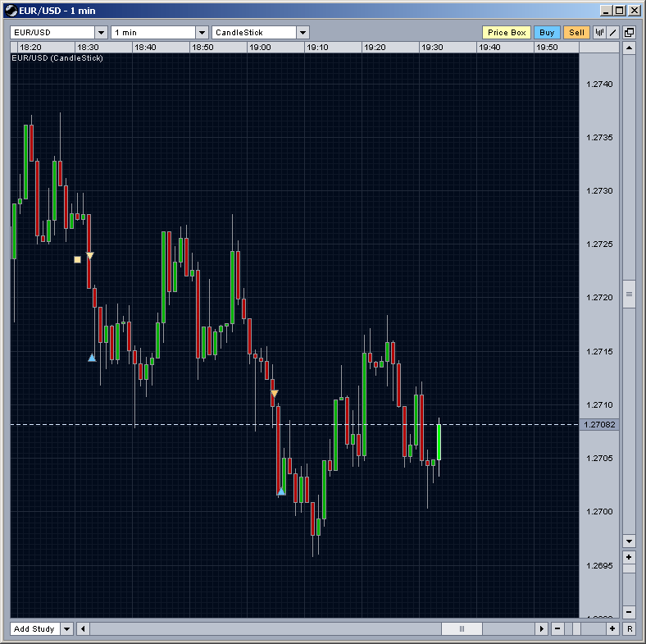
Task: Open the Add Study dropdown arrow
Action: click(x=66, y=628)
